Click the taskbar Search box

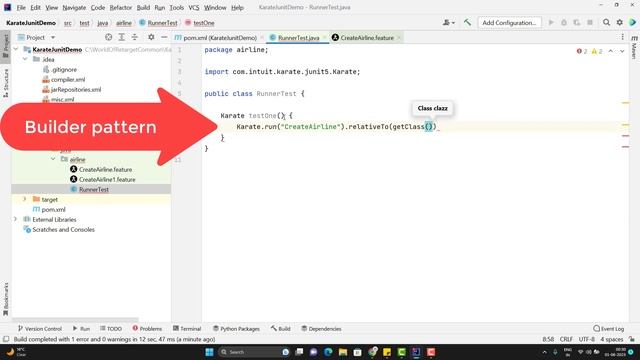coord(254,352)
